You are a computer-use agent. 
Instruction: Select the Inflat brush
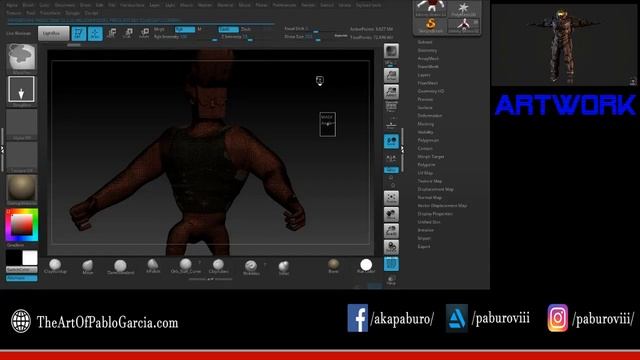pyautogui.click(x=284, y=267)
